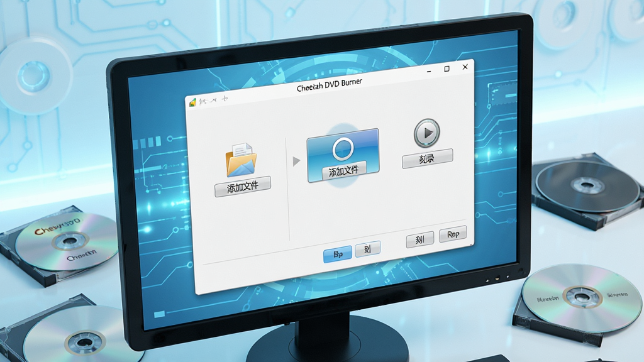Click 添加文件 button inside the blue disc panel
This screenshot has height=362, width=644.
pyautogui.click(x=343, y=170)
